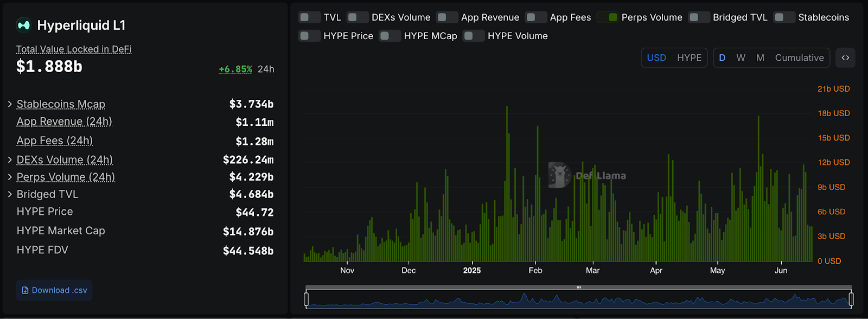
Task: Click the $44.72 HYPE price value
Action: tap(254, 212)
